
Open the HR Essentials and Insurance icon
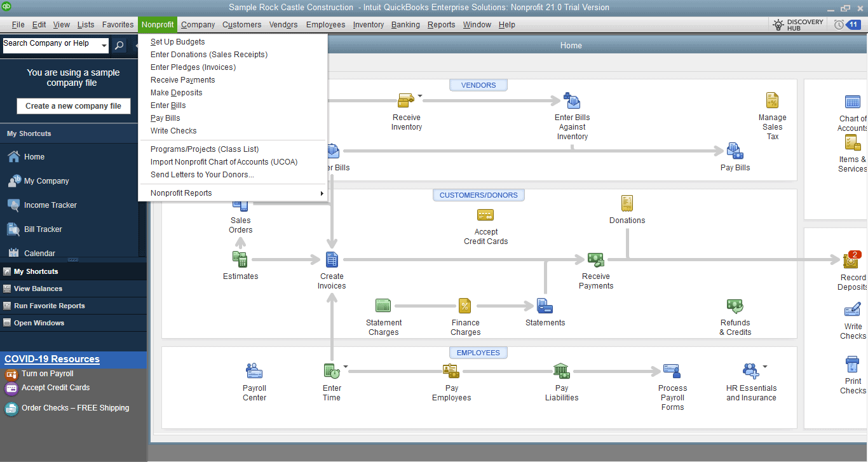(x=750, y=371)
